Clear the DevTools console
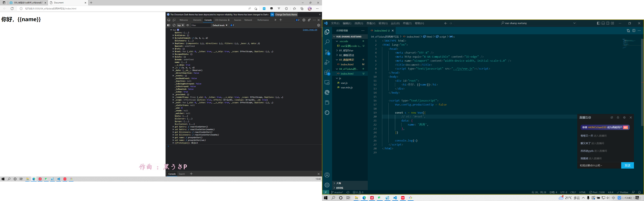This screenshot has width=644, height=201. coord(174,25)
